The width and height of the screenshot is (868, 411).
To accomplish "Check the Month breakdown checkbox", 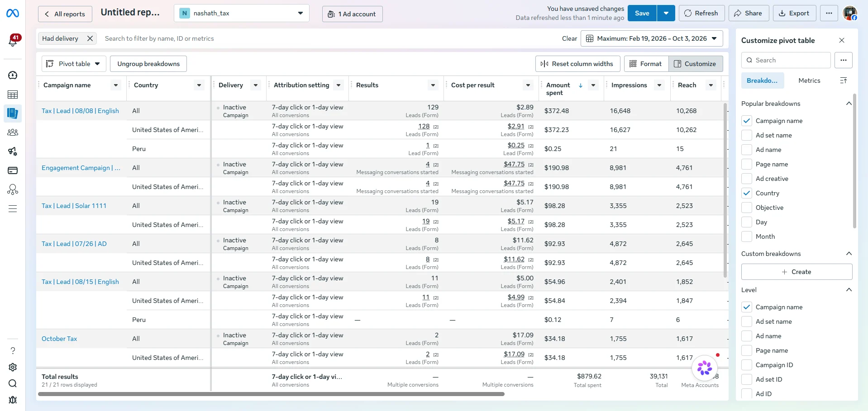I will [747, 236].
